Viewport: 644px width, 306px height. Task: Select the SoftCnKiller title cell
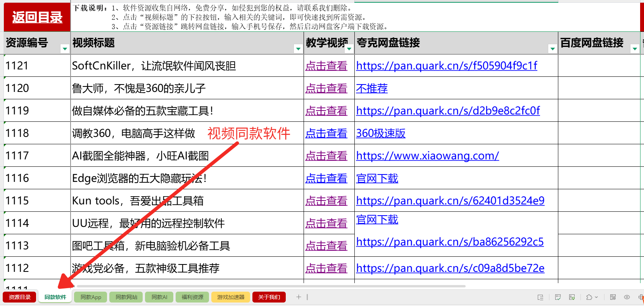187,66
